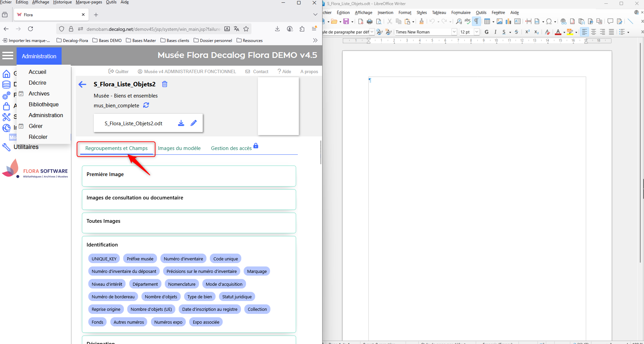Open the Tableau menu in Writer
The image size is (644, 344).
[x=439, y=13]
